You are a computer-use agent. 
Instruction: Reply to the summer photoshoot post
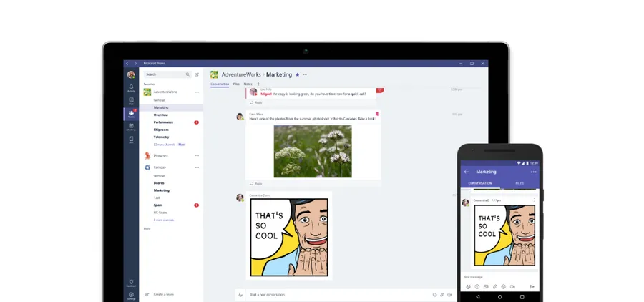click(256, 184)
